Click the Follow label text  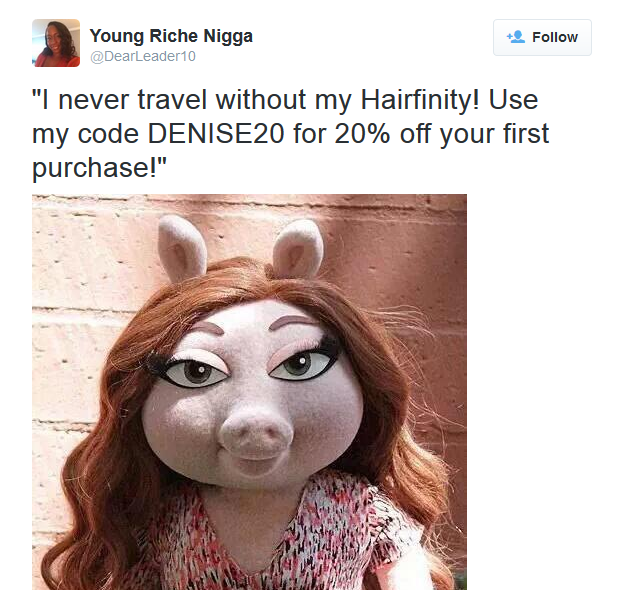pyautogui.click(x=554, y=37)
